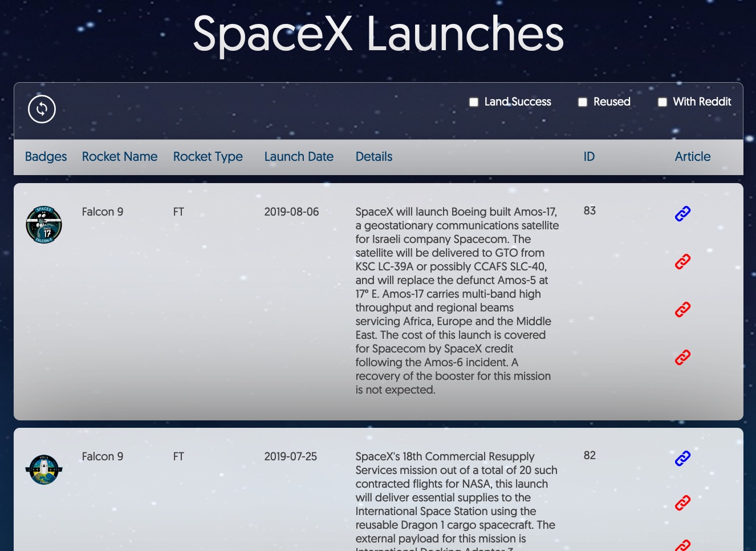Click the ID value 82
The width and height of the screenshot is (756, 551).
[590, 455]
